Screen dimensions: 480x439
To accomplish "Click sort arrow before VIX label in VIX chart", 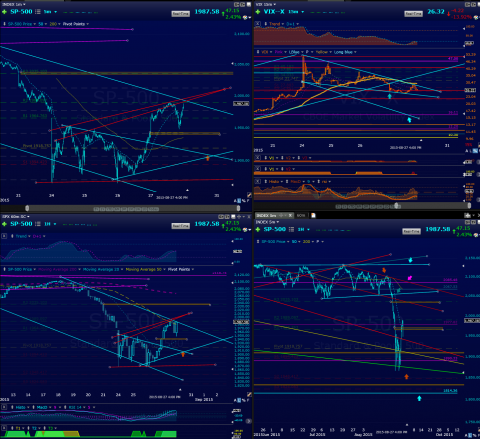I will (258, 52).
